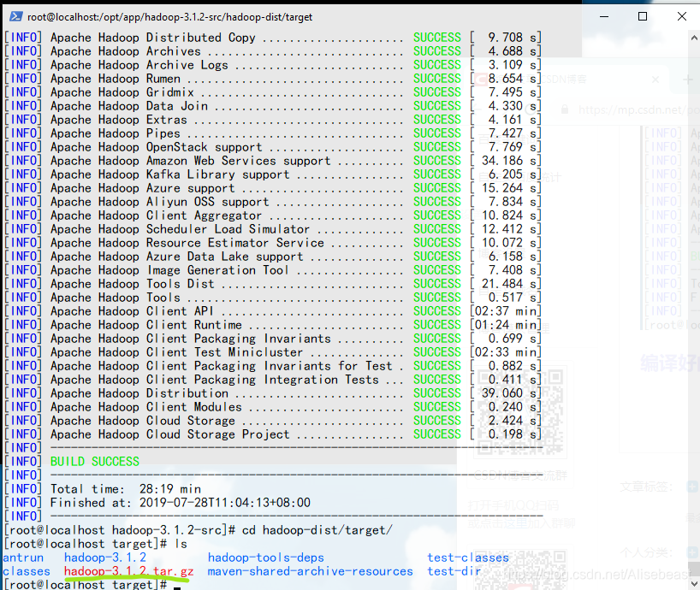
Task: Select maven-shared-archive-resources directory name
Action: point(311,571)
